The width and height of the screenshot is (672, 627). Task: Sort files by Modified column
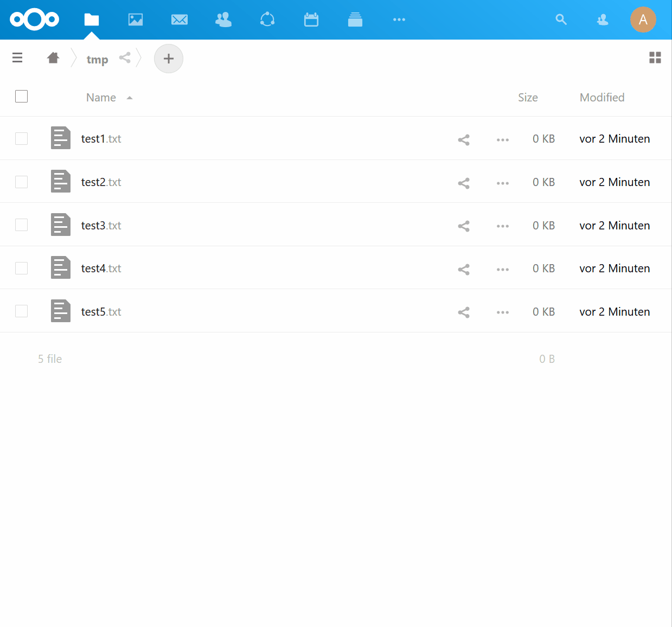pos(602,98)
